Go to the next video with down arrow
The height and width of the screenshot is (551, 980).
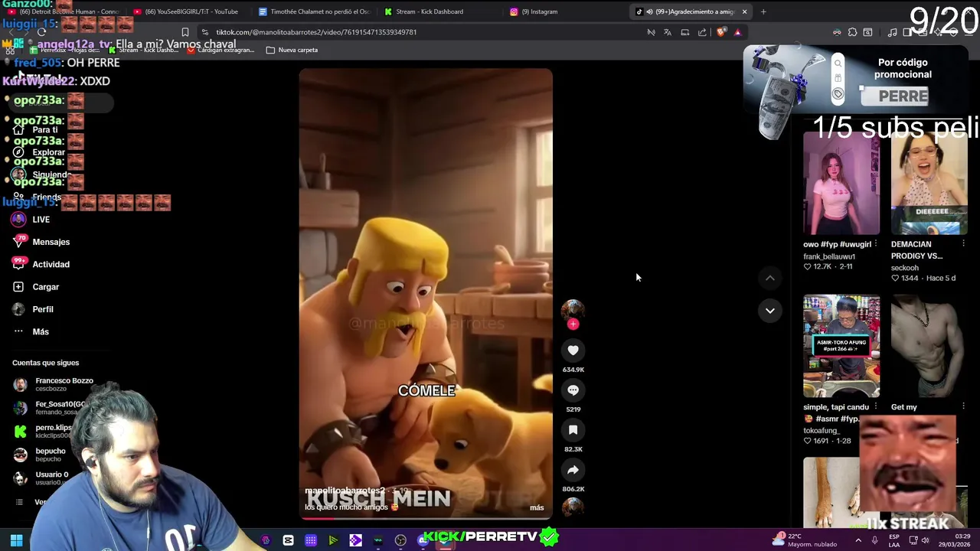pos(769,310)
